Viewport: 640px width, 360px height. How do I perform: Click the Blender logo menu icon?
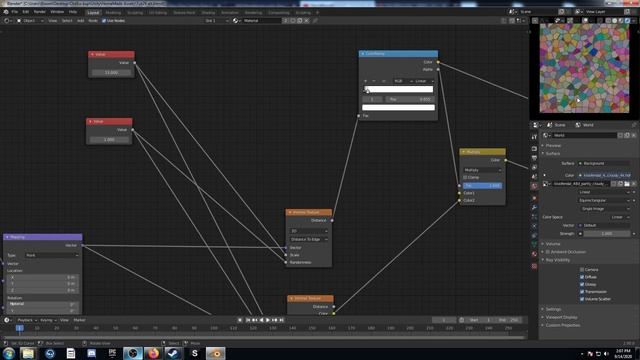pos(6,12)
